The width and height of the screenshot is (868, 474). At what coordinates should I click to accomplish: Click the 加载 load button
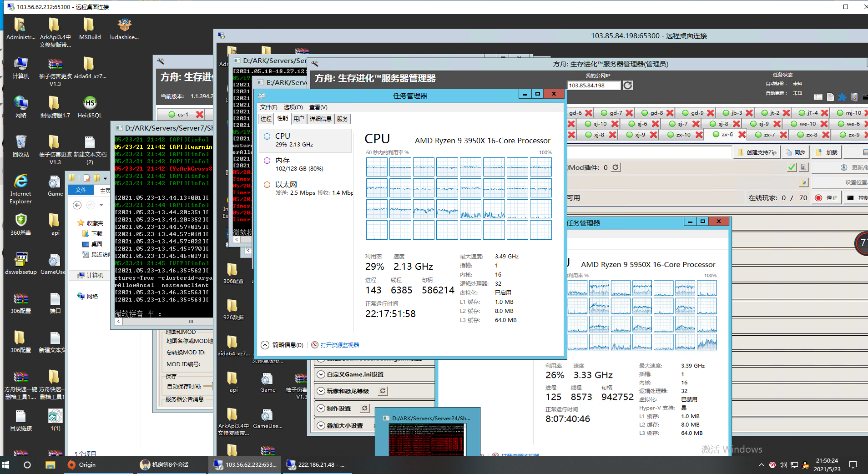(x=827, y=152)
